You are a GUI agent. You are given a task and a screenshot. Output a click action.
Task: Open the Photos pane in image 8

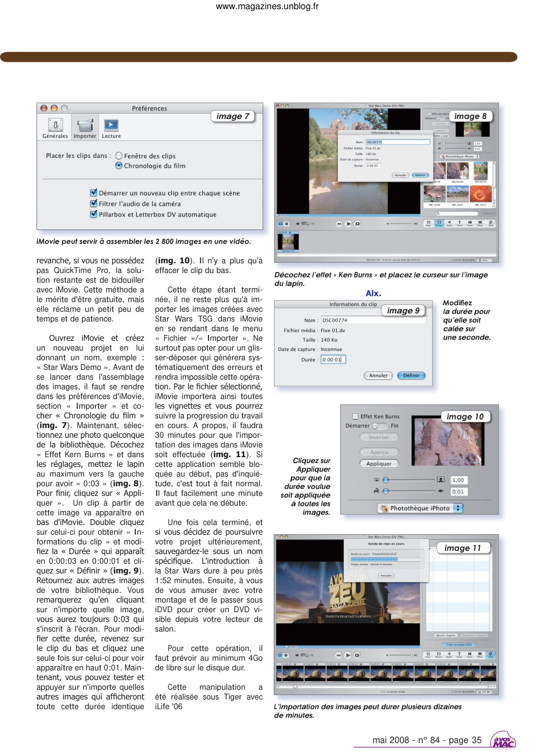click(x=439, y=223)
